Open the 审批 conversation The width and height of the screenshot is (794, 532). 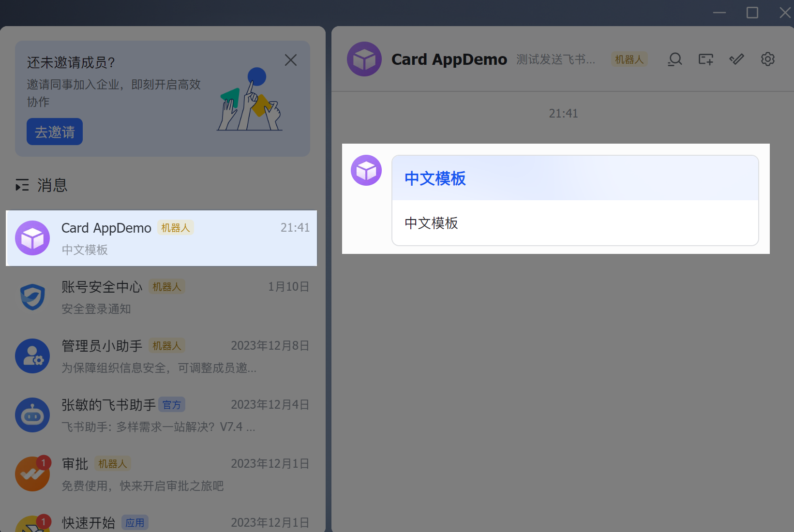click(x=162, y=474)
